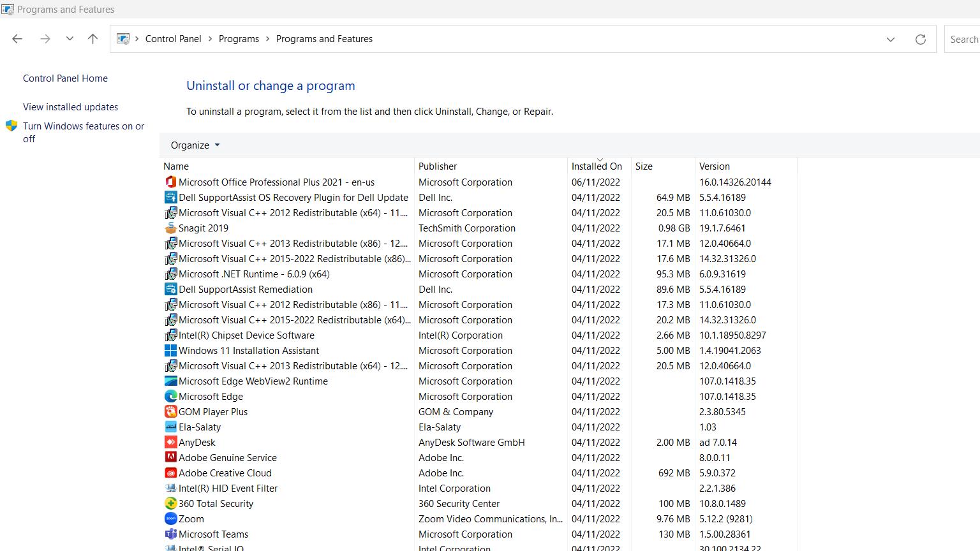Open View installed updates link

70,107
